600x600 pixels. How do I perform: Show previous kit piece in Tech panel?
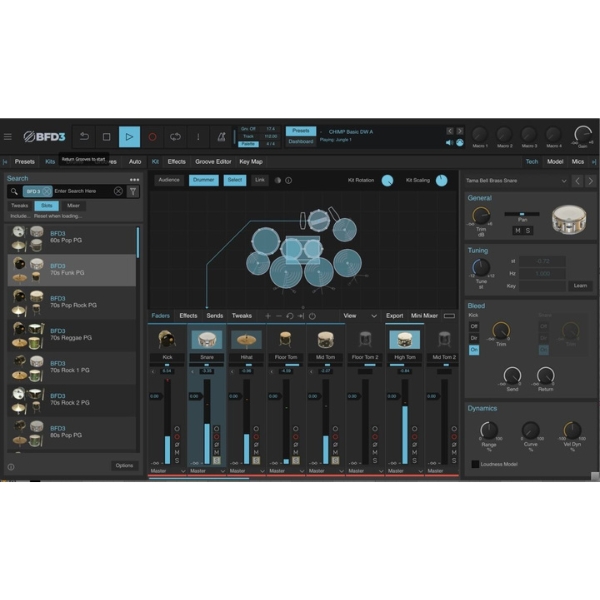click(x=577, y=181)
